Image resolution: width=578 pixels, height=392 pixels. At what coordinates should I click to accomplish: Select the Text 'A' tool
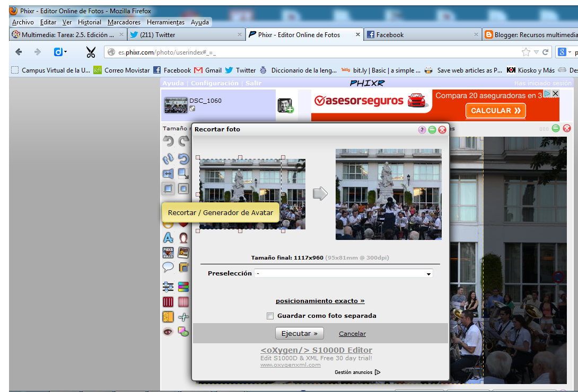coord(168,238)
